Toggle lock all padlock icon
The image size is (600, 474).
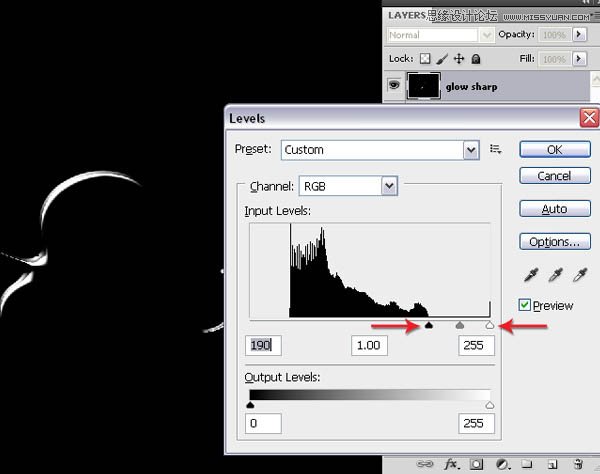[x=476, y=59]
